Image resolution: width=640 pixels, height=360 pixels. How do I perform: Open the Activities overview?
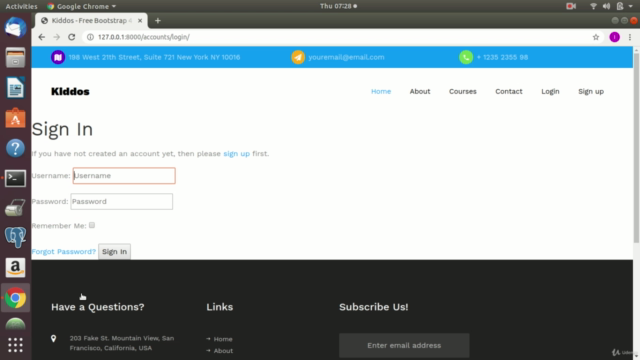(x=21, y=6)
